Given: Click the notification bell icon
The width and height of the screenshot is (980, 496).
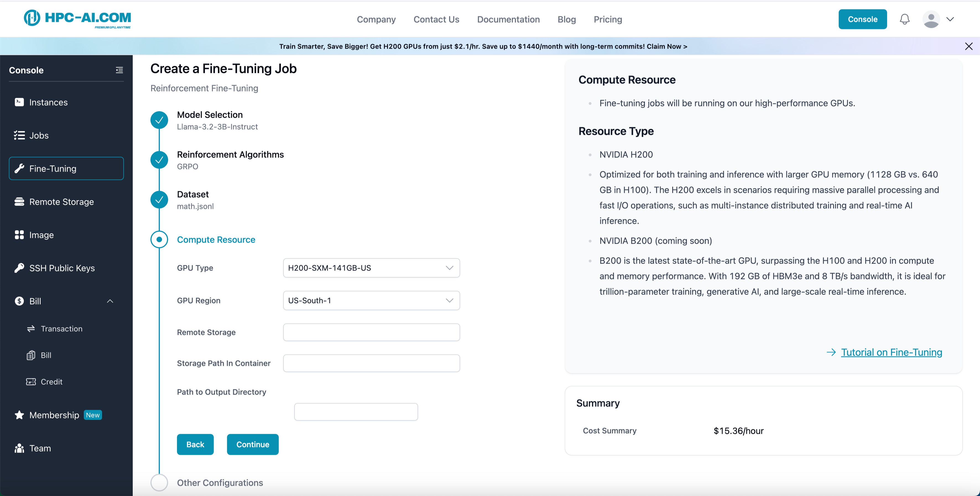Looking at the screenshot, I should [904, 19].
